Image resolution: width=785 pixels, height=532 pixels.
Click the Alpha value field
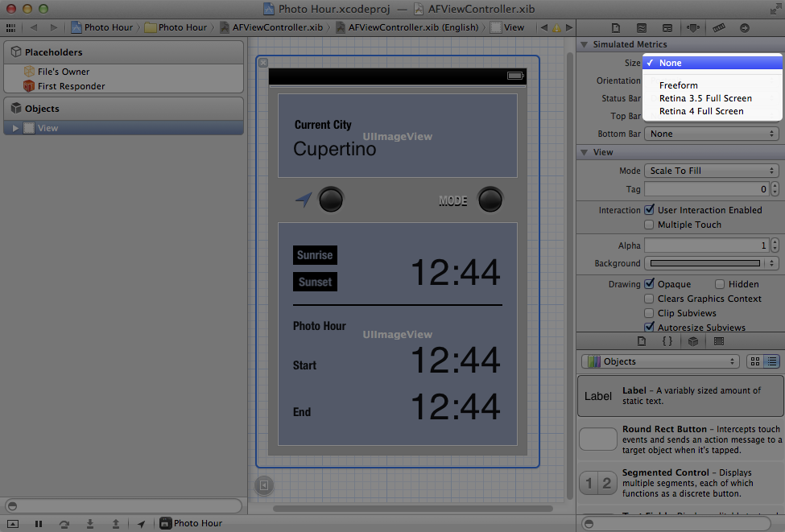706,245
